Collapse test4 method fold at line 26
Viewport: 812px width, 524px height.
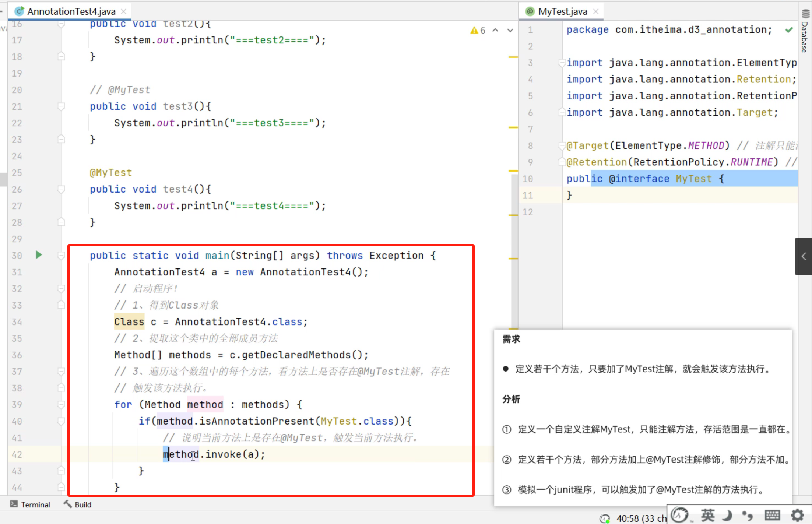pyautogui.click(x=61, y=189)
